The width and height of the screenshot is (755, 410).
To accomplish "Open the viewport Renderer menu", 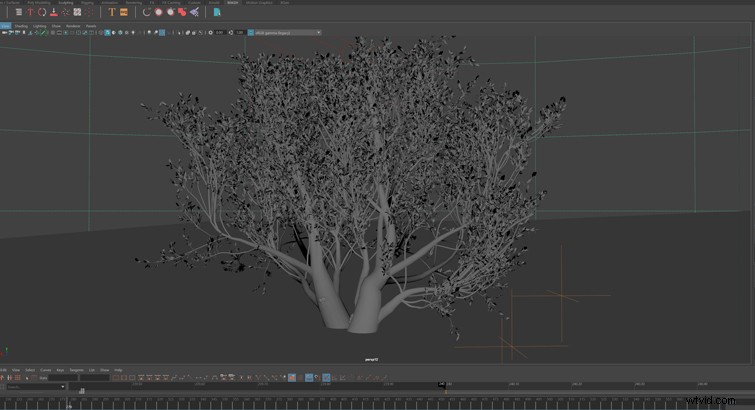I will 73,26.
